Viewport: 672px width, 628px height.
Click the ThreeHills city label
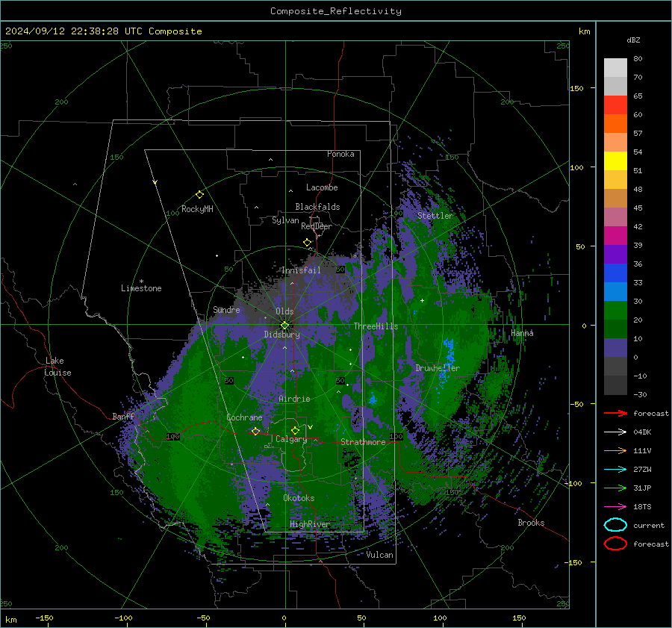coord(376,326)
